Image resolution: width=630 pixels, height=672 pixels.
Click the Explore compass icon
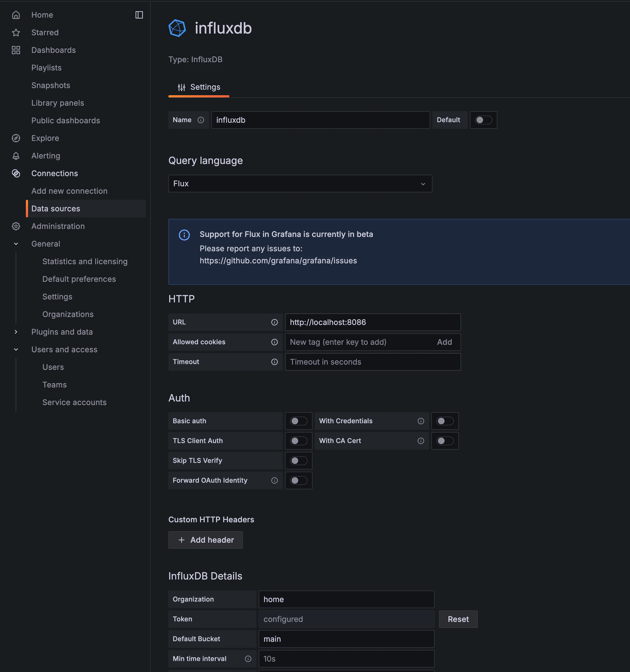point(16,138)
